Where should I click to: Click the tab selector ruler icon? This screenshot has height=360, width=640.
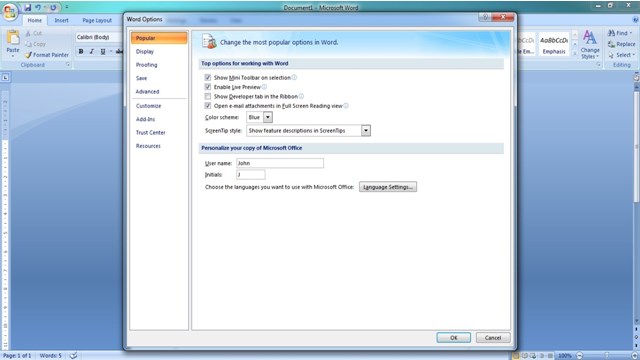(5, 77)
